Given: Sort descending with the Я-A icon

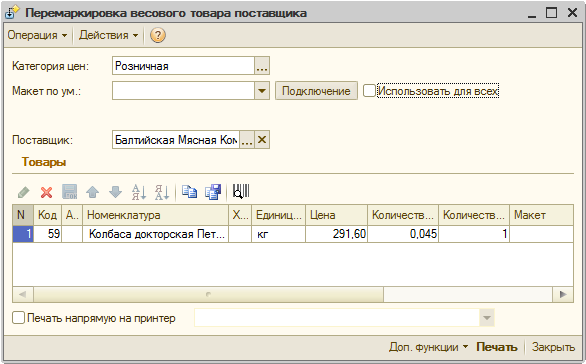Looking at the screenshot, I should (x=162, y=192).
